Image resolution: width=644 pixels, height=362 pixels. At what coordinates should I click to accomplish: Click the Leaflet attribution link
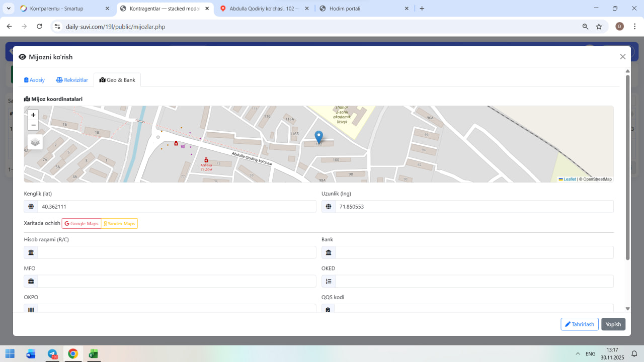point(569,179)
